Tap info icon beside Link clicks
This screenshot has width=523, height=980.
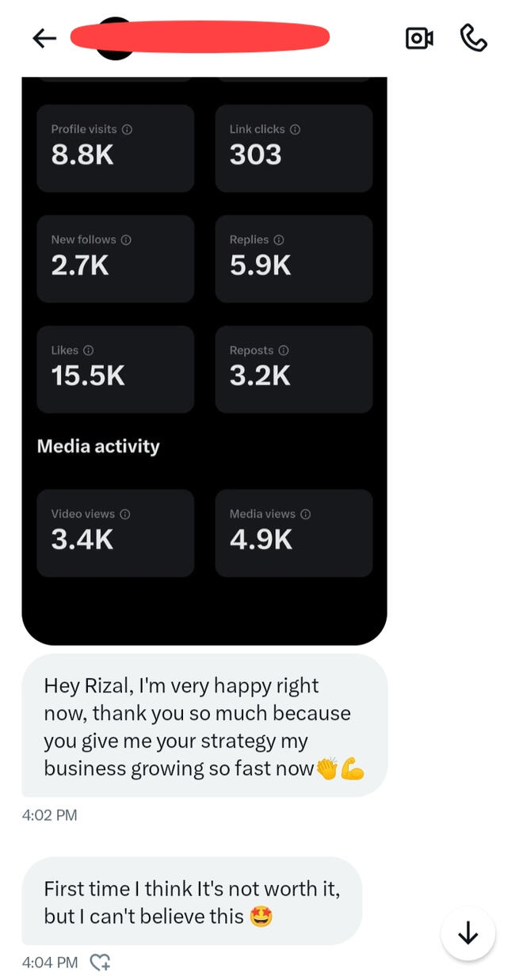coord(295,129)
